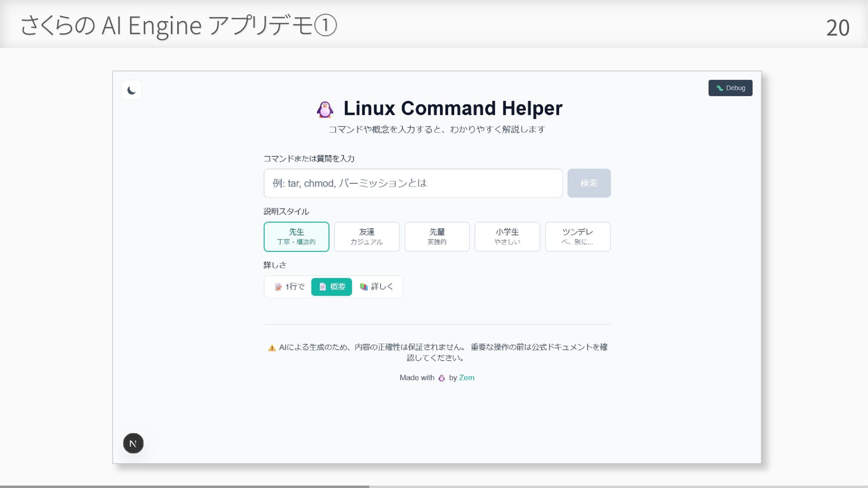Click into the command input field

coord(413,183)
